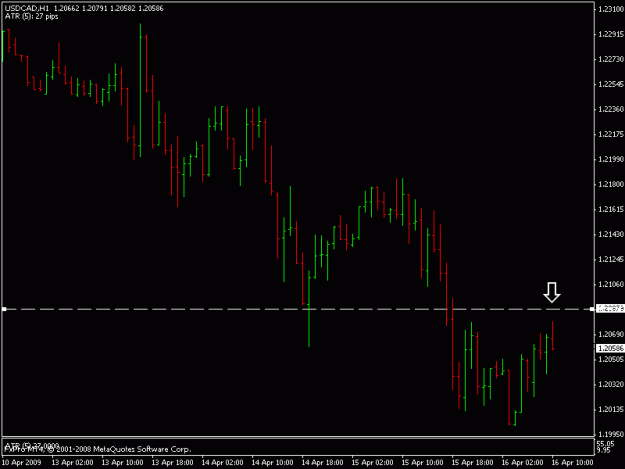Click the 1.20505 price axis label
625x469 pixels.
coord(611,359)
